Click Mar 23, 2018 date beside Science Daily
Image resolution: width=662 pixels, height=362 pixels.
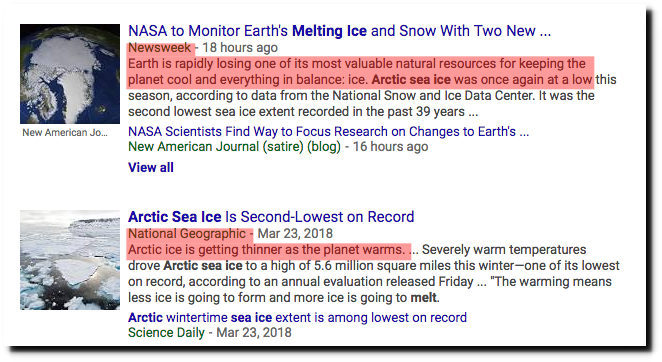[x=254, y=332]
